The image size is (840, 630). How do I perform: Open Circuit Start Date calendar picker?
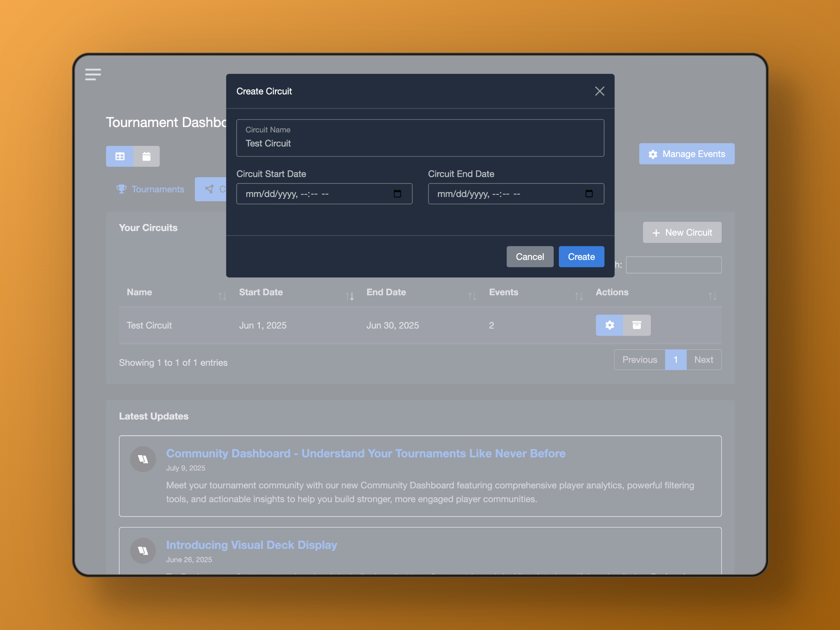[x=397, y=193]
